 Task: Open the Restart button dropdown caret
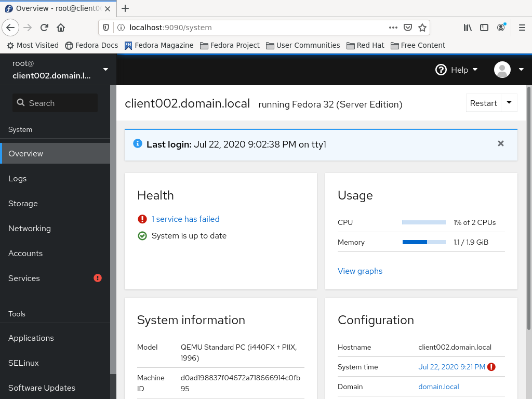pyautogui.click(x=509, y=102)
